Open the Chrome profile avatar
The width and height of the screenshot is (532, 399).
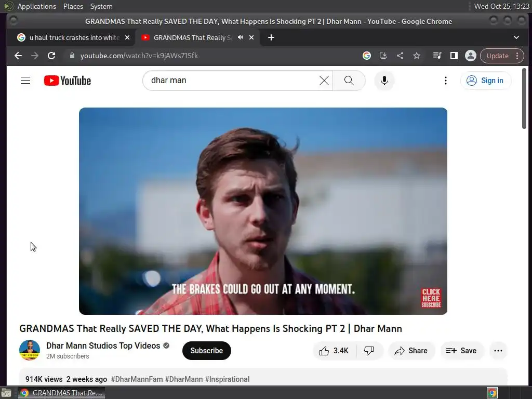point(471,56)
